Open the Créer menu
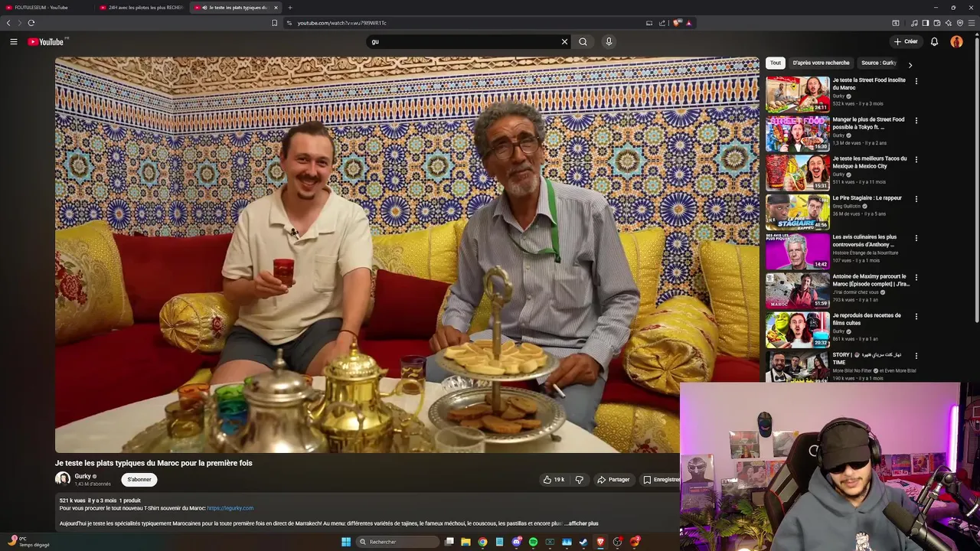 point(906,41)
